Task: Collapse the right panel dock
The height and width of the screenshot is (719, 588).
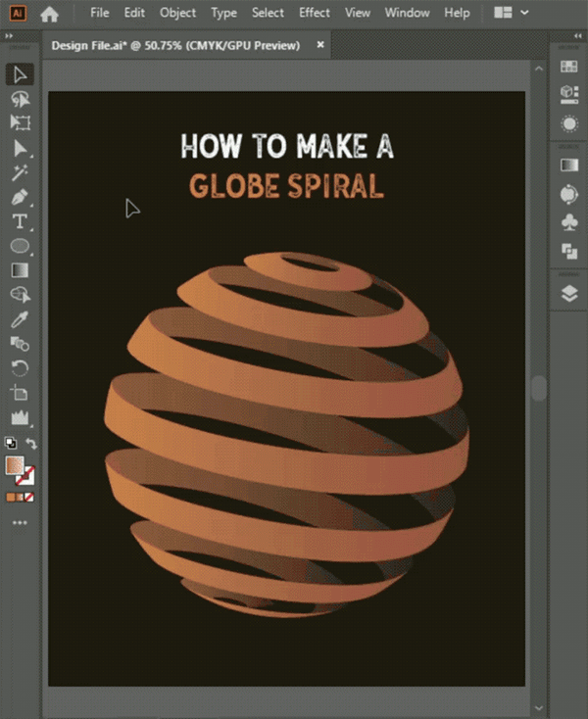Action: click(x=578, y=36)
